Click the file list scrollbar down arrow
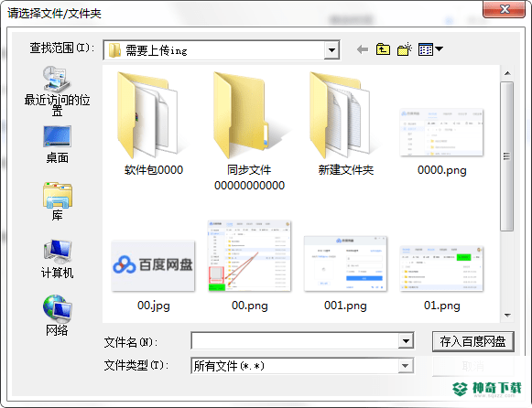Image resolution: width=532 pixels, height=408 pixels. [507, 316]
